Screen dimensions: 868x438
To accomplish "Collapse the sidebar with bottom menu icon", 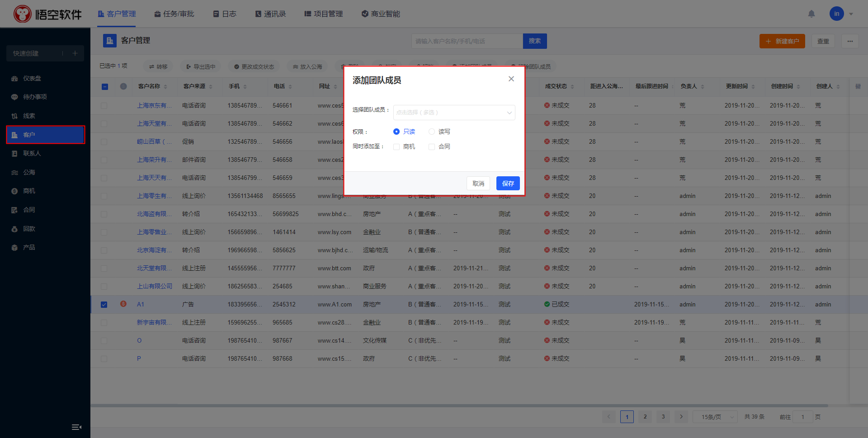I will 76,427.
